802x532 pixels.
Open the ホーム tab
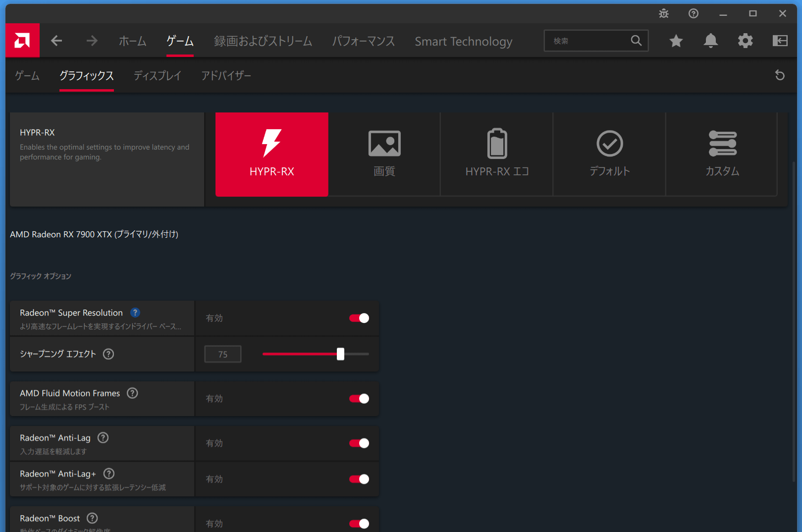(x=132, y=41)
